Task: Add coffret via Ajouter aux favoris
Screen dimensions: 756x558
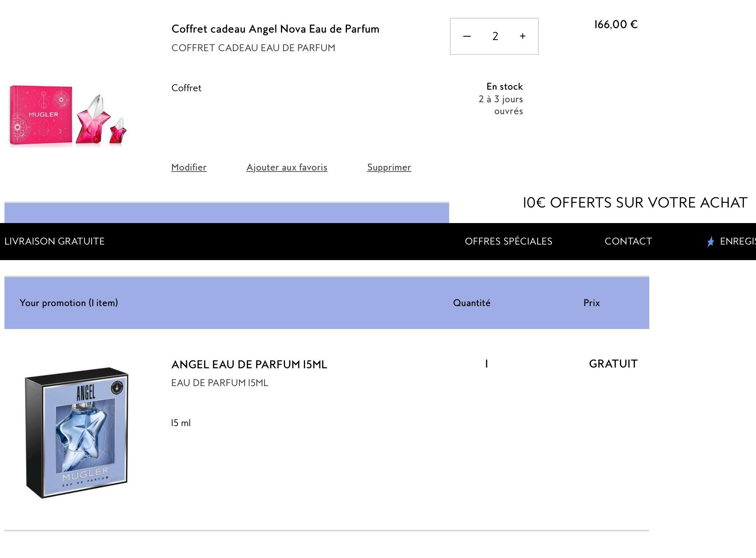Action: click(286, 167)
